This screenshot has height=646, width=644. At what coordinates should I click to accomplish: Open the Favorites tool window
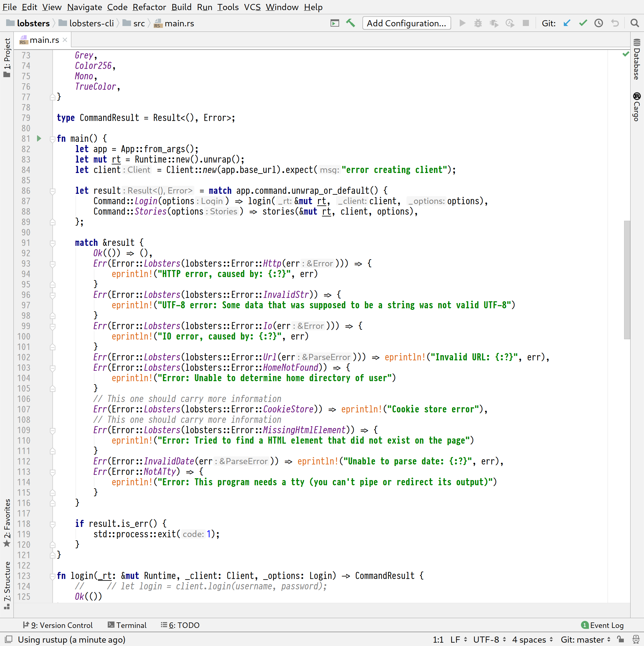point(7,523)
